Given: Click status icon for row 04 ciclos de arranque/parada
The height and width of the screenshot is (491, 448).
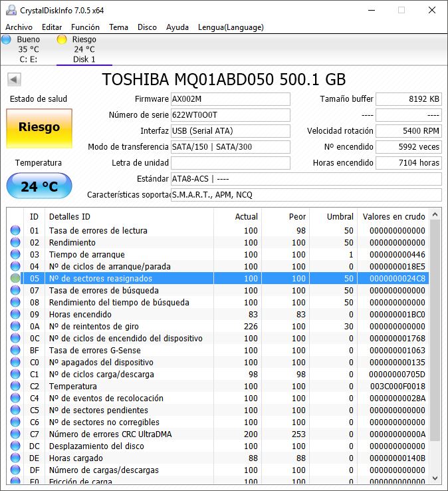Looking at the screenshot, I should coord(15,266).
